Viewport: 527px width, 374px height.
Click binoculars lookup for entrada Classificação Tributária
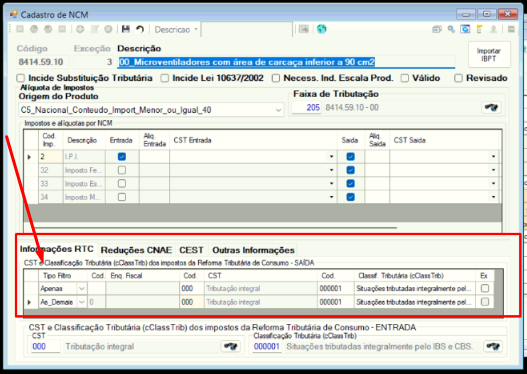(493, 346)
